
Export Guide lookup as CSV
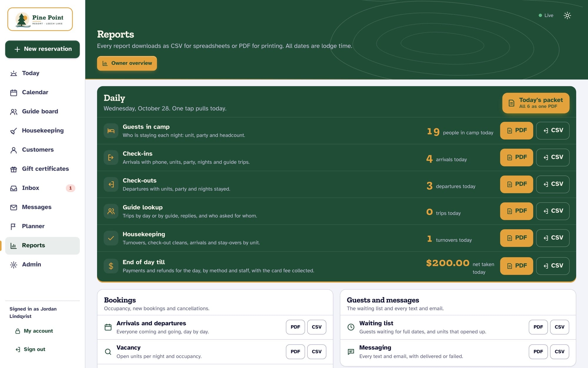click(x=552, y=211)
